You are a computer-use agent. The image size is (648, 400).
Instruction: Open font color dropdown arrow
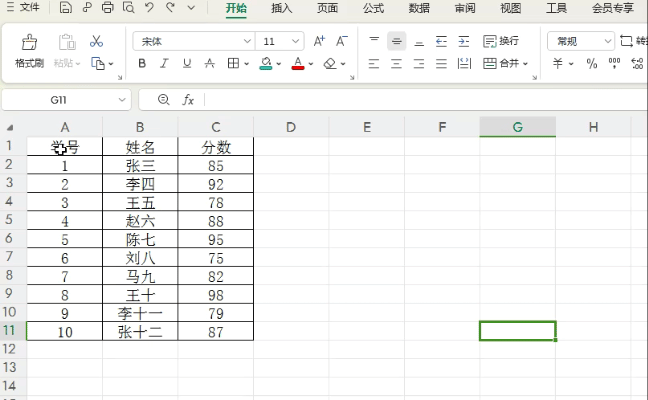pos(311,64)
